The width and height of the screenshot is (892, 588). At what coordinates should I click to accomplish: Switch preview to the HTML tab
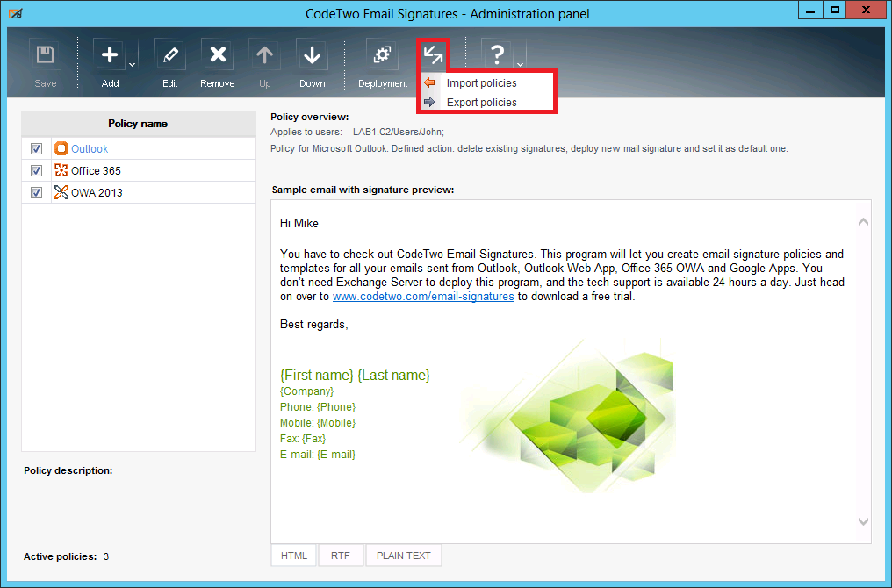(x=293, y=556)
